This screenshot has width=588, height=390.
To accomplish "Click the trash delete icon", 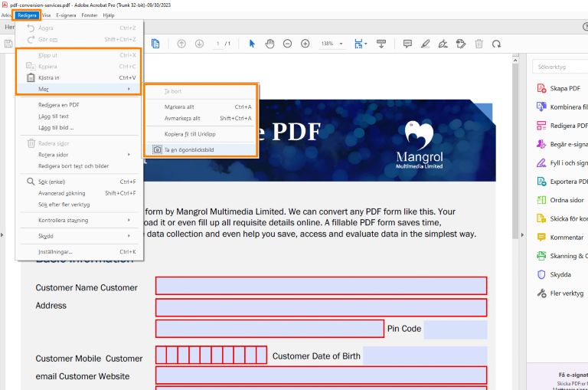I will tap(479, 44).
